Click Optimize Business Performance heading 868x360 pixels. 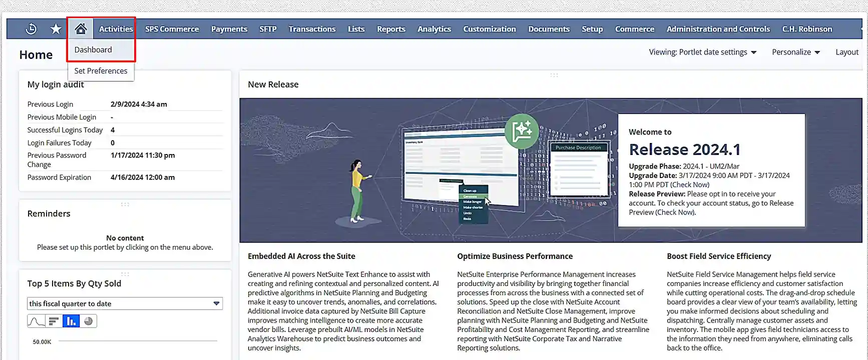(515, 256)
